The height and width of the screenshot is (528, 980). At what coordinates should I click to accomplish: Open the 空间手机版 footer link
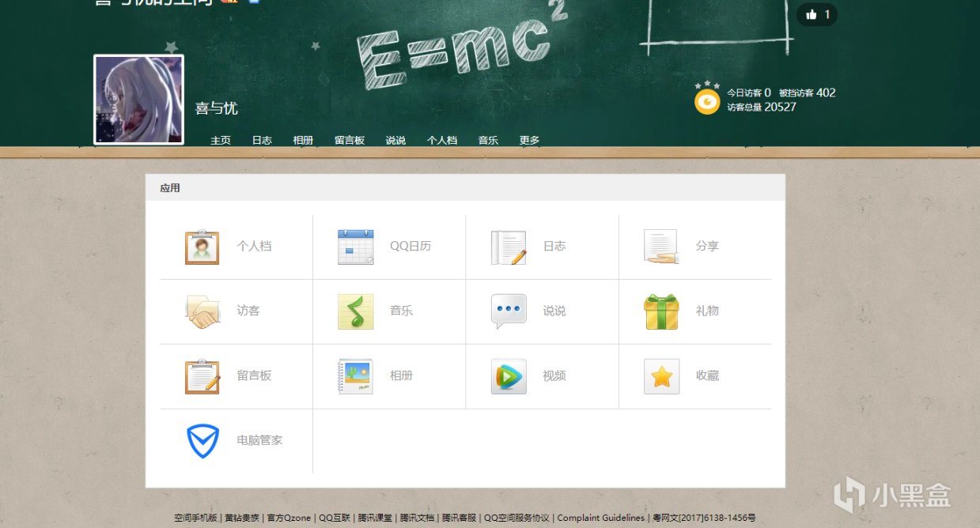(195, 518)
